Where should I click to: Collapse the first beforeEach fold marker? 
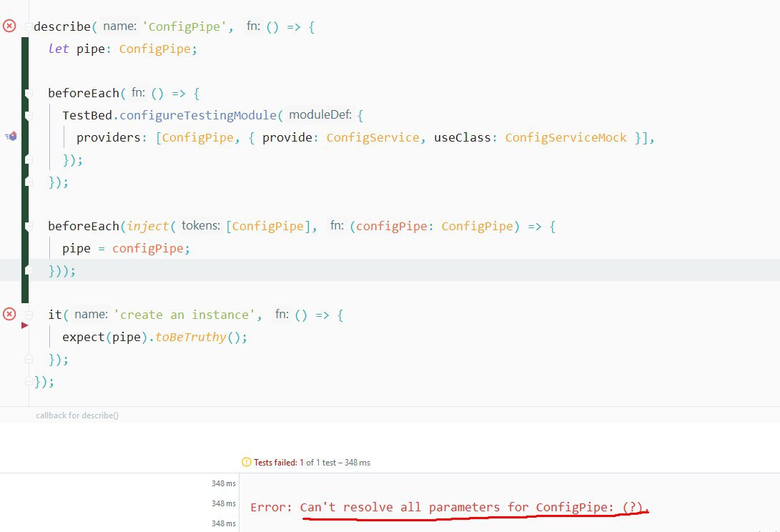(x=29, y=93)
